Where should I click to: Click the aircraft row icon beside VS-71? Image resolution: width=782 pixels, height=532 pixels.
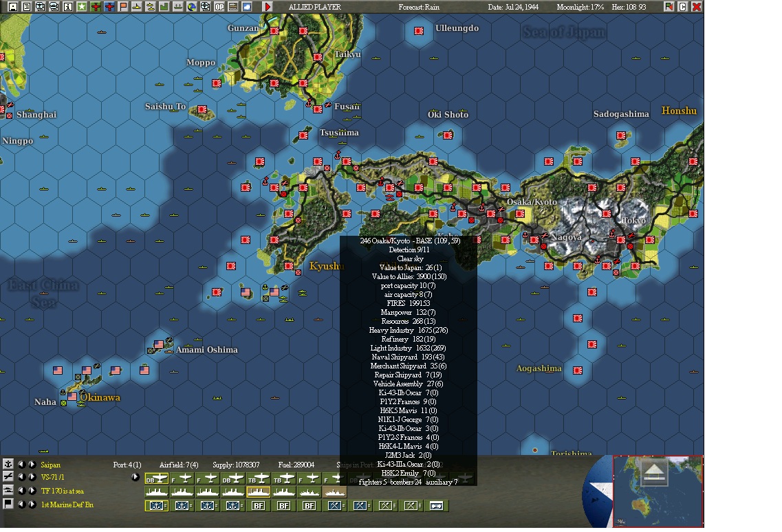[8, 476]
